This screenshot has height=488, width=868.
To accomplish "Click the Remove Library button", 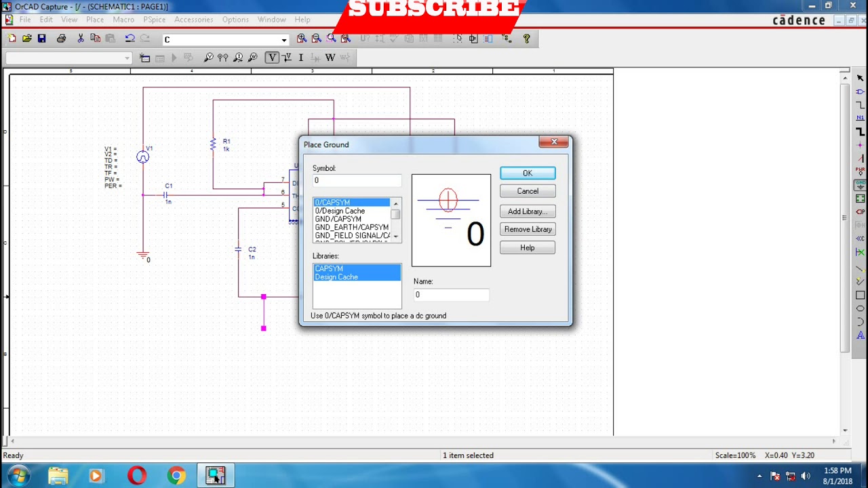I will coord(528,229).
